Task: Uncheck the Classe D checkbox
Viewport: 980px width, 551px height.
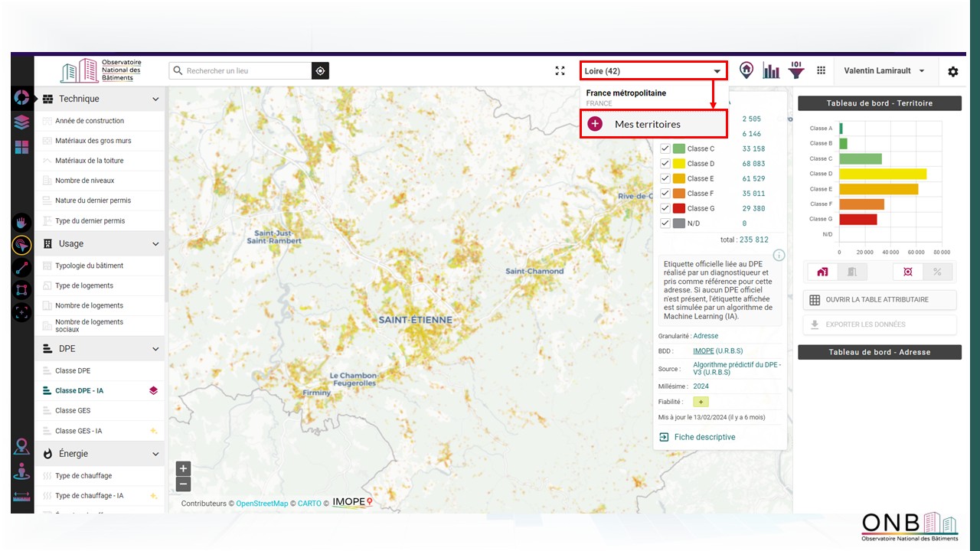Action: click(665, 164)
